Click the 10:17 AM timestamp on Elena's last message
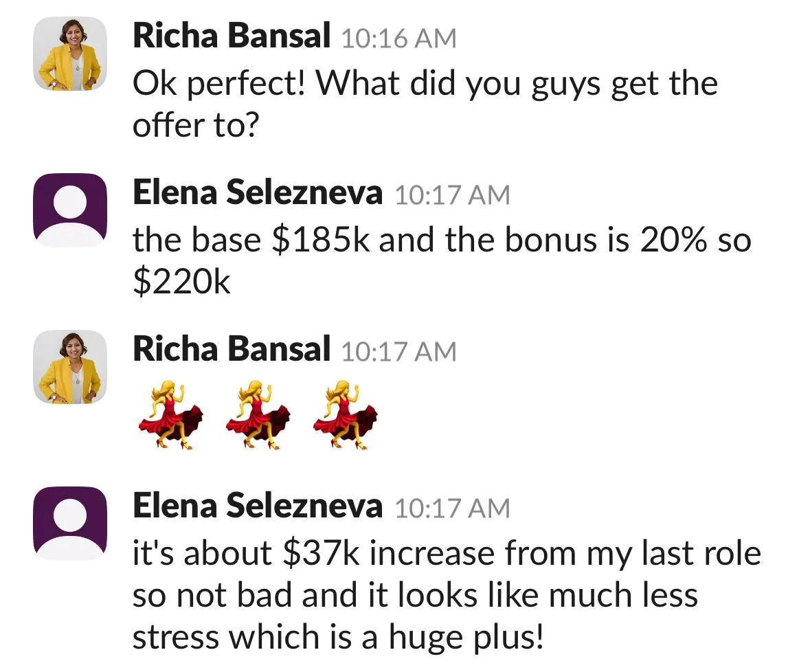This screenshot has height=672, width=810. tap(453, 508)
